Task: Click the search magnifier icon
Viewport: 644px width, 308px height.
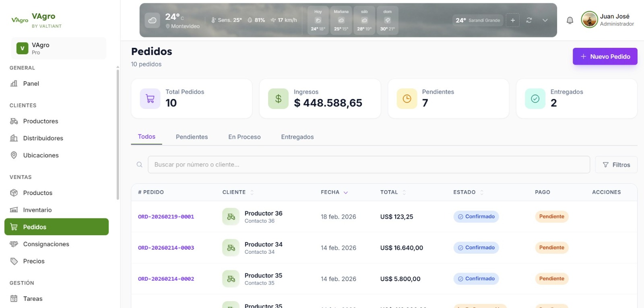Action: (x=140, y=164)
